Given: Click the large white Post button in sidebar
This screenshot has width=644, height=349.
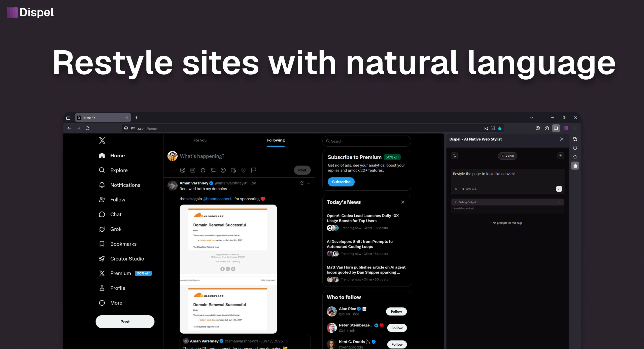Looking at the screenshot, I should click(125, 322).
